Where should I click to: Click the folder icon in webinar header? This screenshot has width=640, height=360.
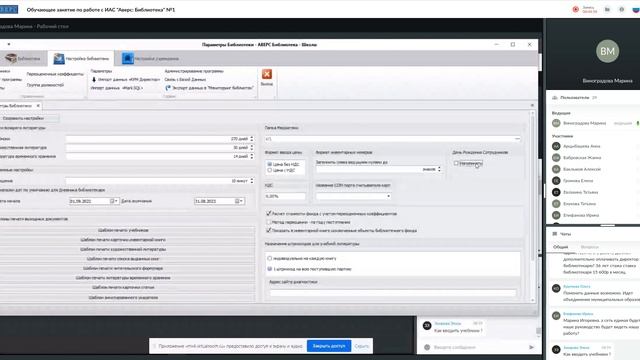607,9
